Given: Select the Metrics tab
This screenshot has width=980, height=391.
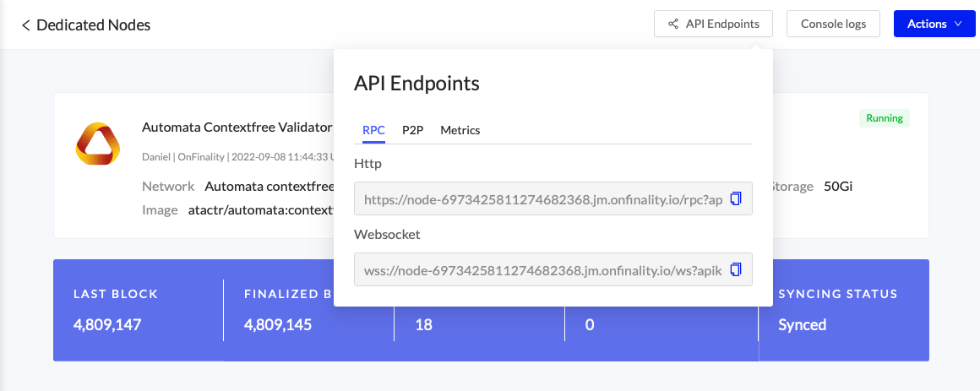Looking at the screenshot, I should click(460, 130).
